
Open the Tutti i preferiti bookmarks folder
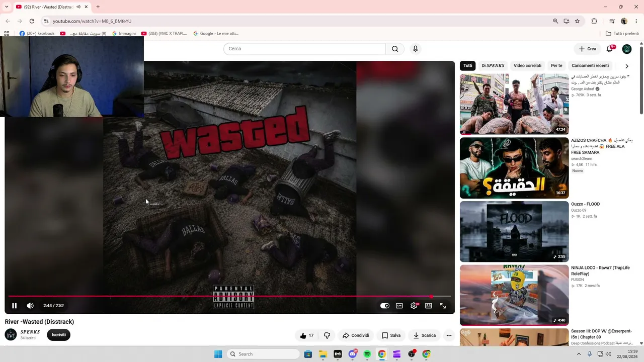click(x=622, y=34)
